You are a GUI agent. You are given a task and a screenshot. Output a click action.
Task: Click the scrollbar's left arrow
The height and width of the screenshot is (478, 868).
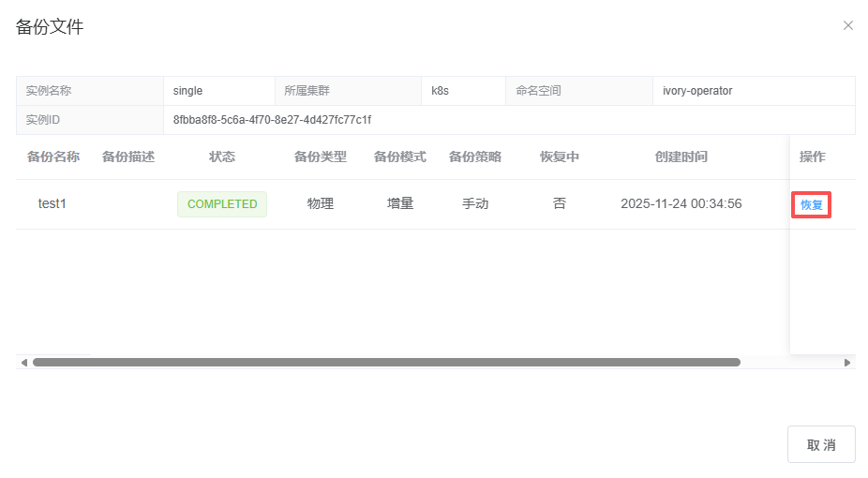coord(23,362)
